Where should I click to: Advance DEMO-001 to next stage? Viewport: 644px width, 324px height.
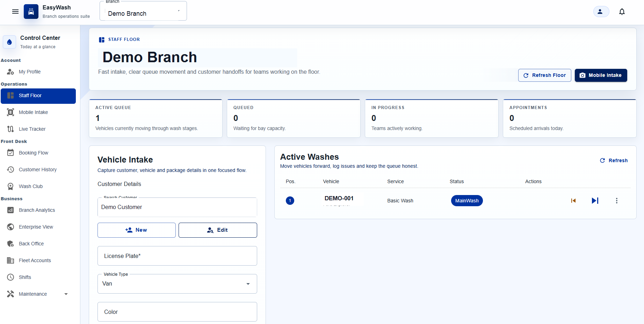tap(595, 201)
